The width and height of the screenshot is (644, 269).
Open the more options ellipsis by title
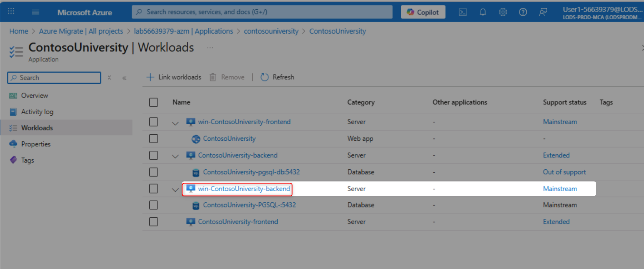tap(210, 48)
